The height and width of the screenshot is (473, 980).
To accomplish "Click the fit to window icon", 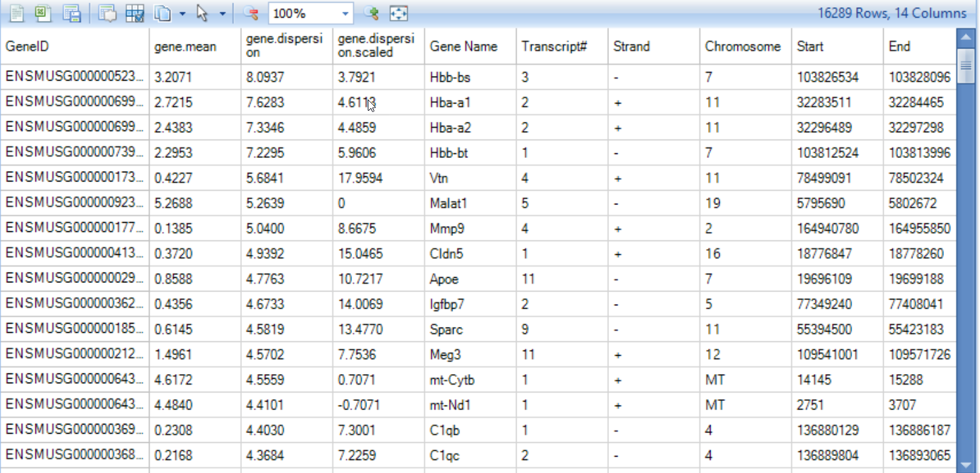I will [x=399, y=13].
